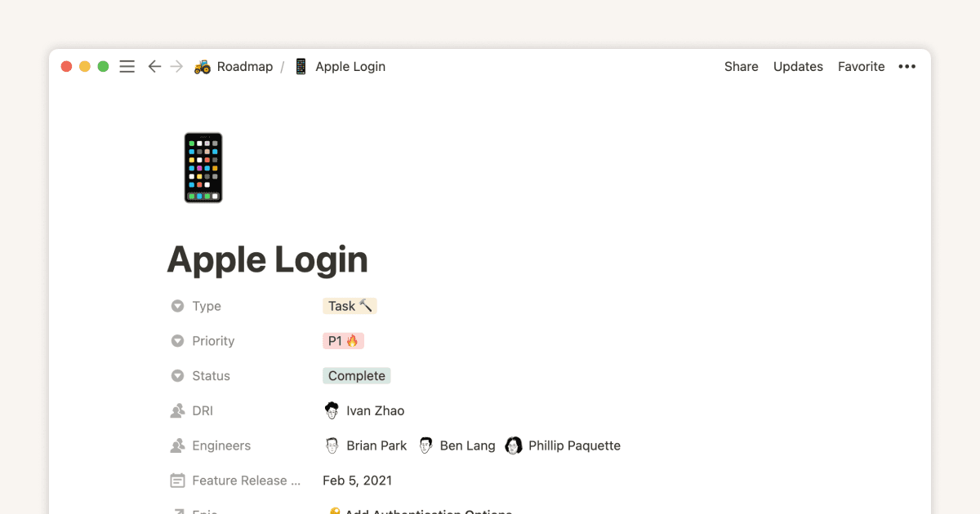Click the Share button
This screenshot has height=514, width=980.
[741, 66]
